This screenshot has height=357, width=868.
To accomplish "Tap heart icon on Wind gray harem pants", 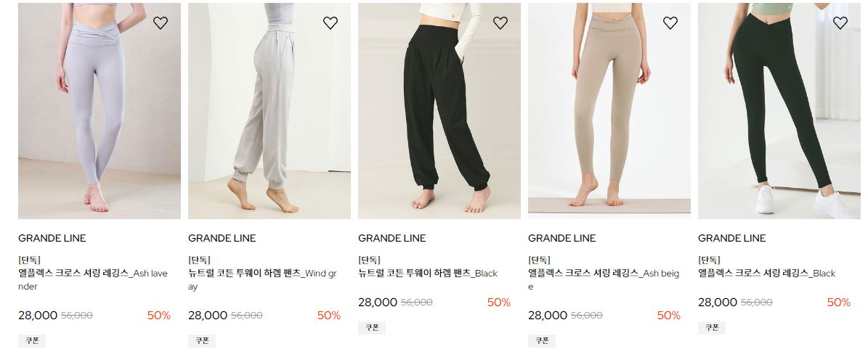I will (x=330, y=22).
